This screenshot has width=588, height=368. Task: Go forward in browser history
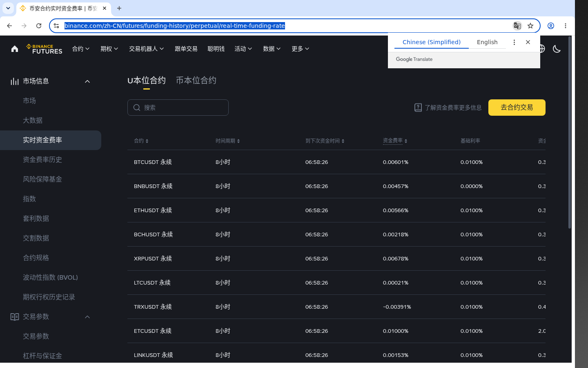24,26
